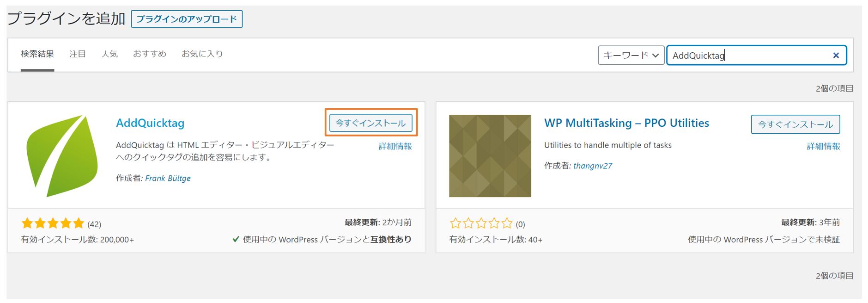The height and width of the screenshot is (303, 868).
Task: Focus the plugin search input field
Action: (748, 56)
